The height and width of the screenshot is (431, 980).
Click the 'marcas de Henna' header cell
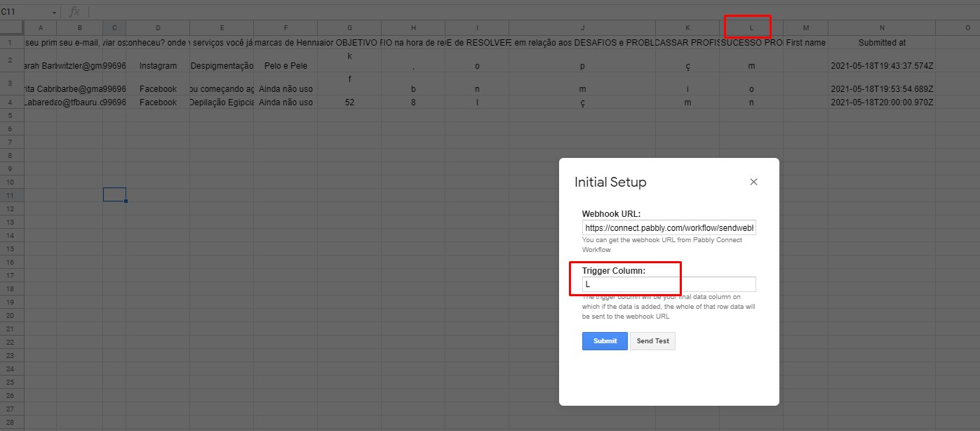tap(286, 42)
